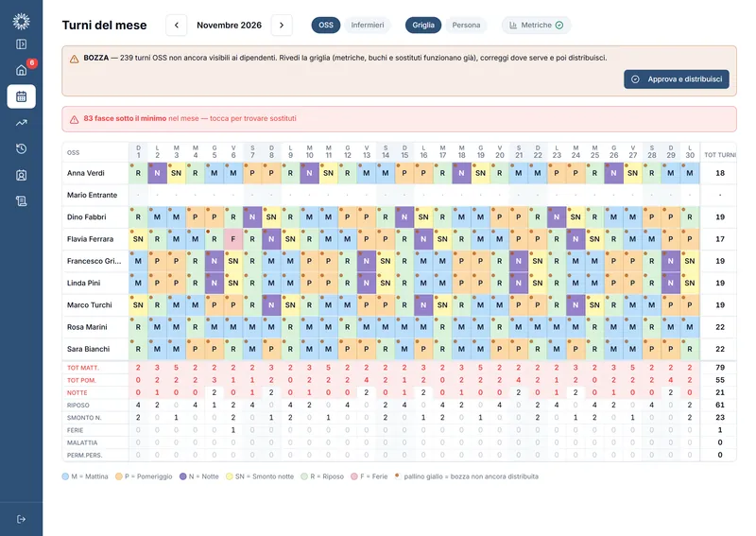Switch to the OSS staff tab
The image size is (756, 536).
click(x=326, y=26)
